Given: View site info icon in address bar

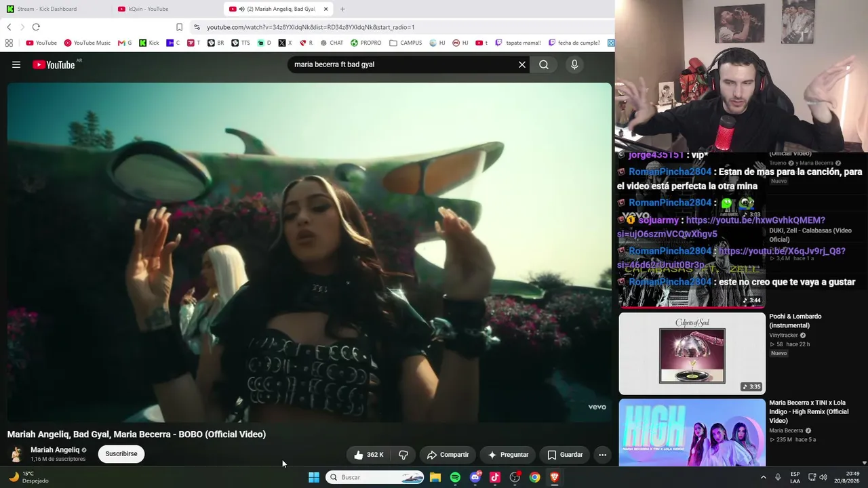Looking at the screenshot, I should 197,27.
